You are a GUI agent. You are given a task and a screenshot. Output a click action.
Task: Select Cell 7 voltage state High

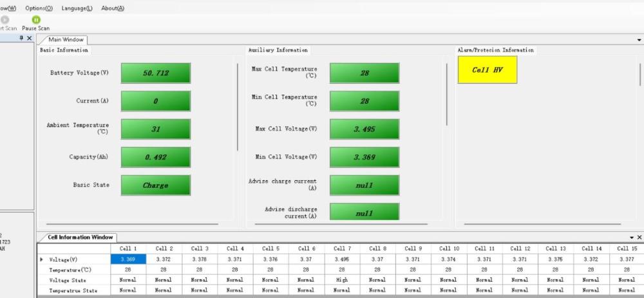point(342,280)
